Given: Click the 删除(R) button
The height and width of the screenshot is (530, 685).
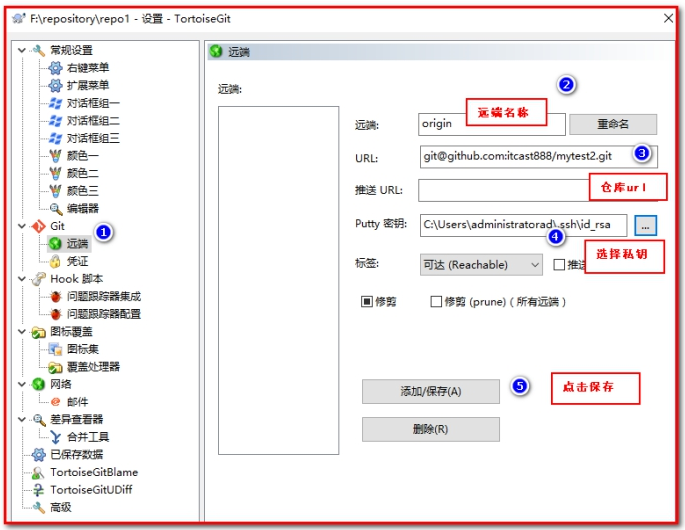Looking at the screenshot, I should coord(431,429).
